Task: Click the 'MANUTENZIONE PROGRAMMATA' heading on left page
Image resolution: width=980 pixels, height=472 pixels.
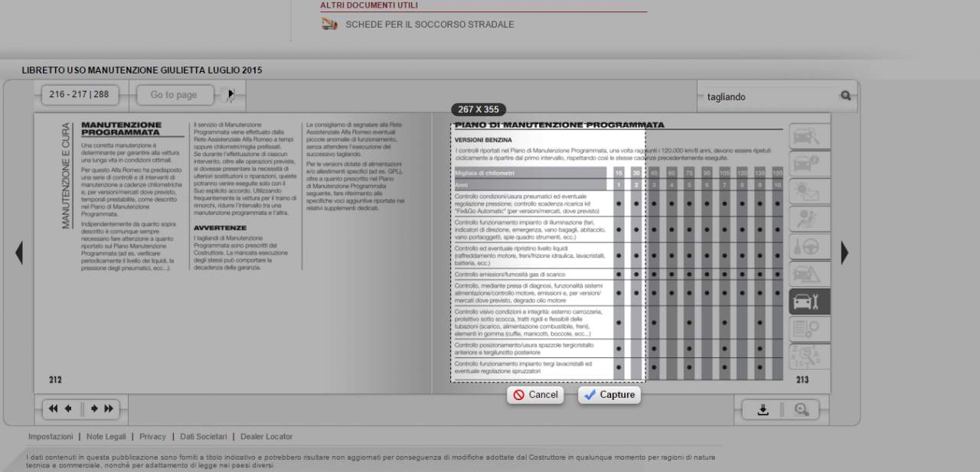Action: 121,129
